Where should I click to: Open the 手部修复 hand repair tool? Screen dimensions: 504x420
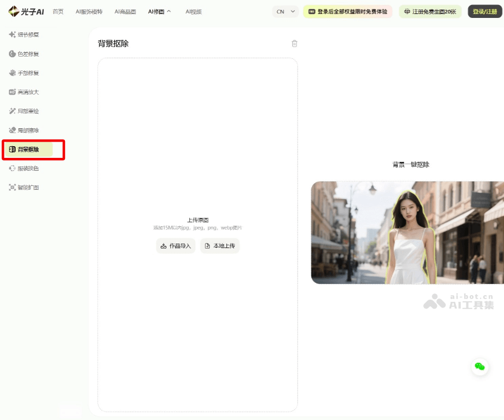(x=27, y=73)
